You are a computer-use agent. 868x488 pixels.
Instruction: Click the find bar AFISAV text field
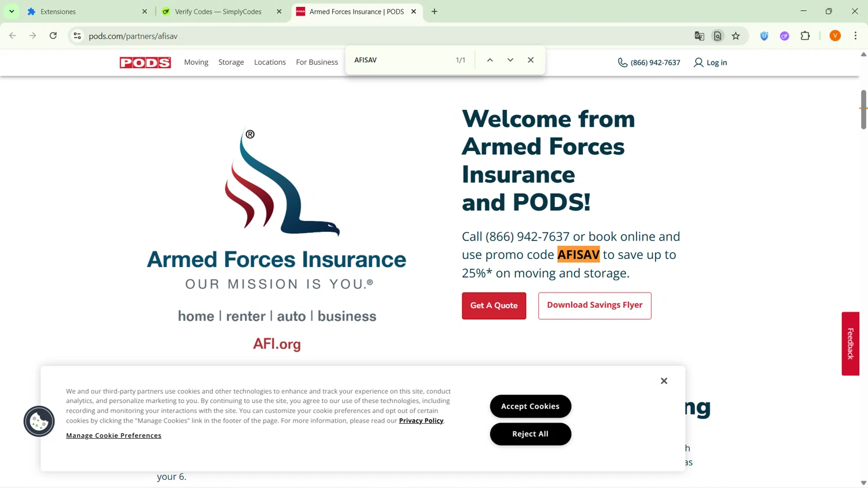tap(399, 60)
